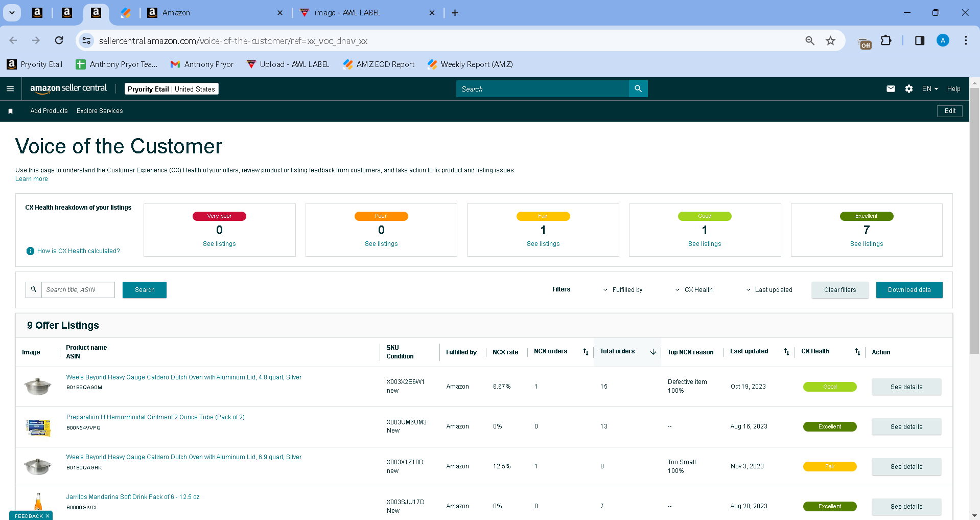This screenshot has height=520, width=980.
Task: Expand the CX Health filter dropdown
Action: tap(694, 290)
